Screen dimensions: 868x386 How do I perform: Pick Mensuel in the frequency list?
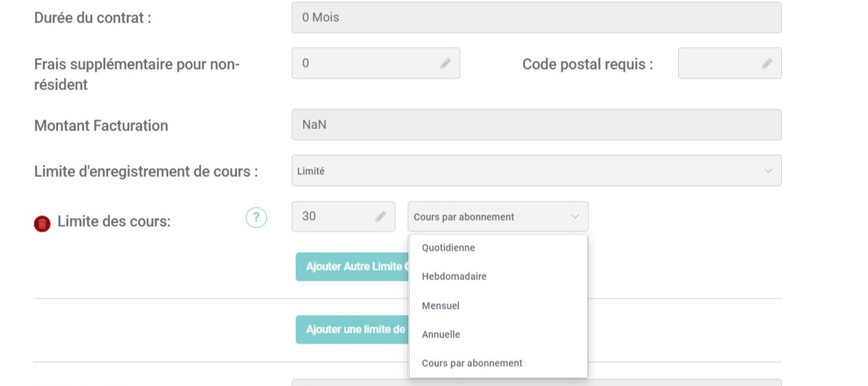(x=440, y=305)
